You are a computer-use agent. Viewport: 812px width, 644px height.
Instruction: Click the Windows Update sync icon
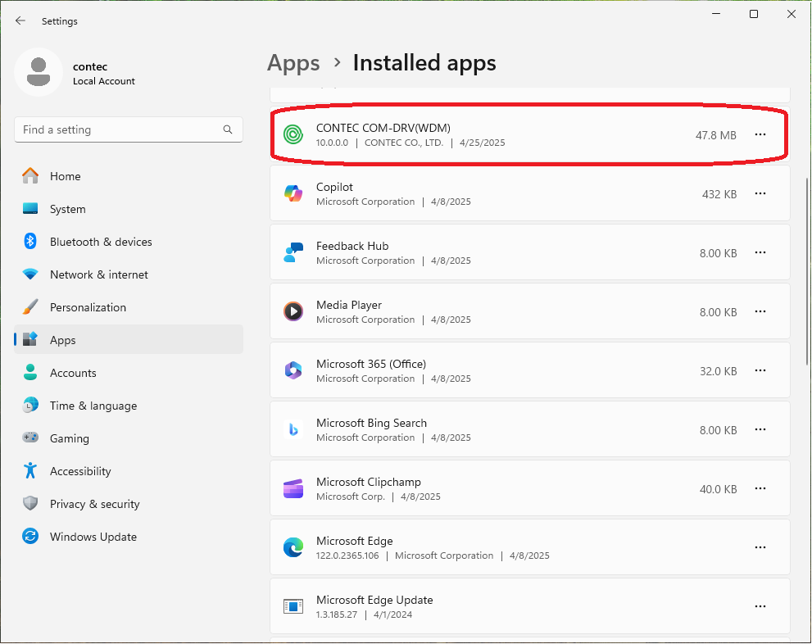pyautogui.click(x=30, y=536)
